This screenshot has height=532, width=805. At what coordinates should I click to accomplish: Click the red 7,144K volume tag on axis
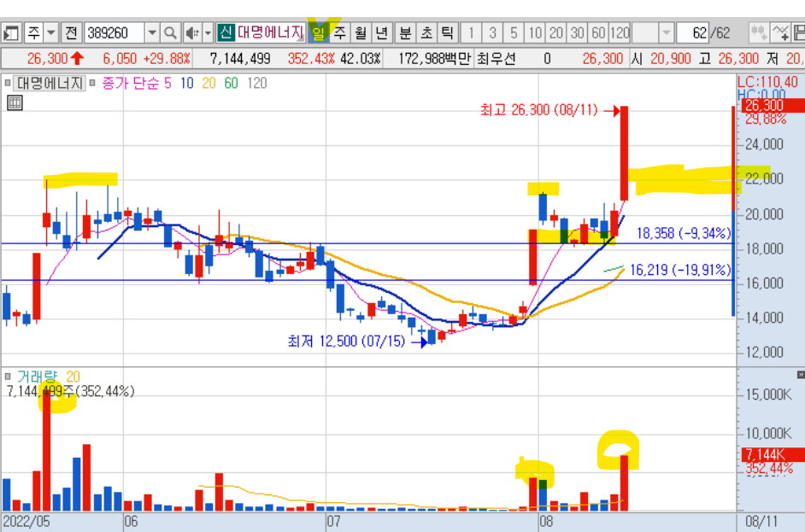tap(773, 454)
